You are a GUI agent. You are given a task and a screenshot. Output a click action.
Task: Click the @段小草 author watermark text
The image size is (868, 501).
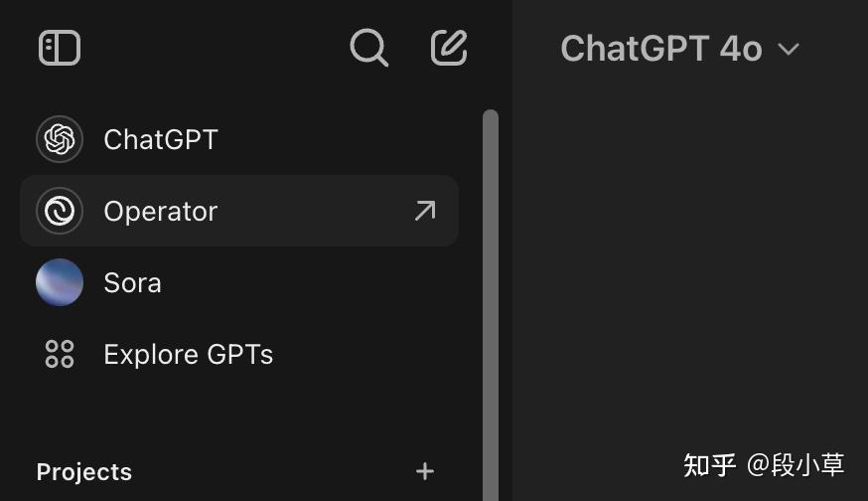(796, 464)
